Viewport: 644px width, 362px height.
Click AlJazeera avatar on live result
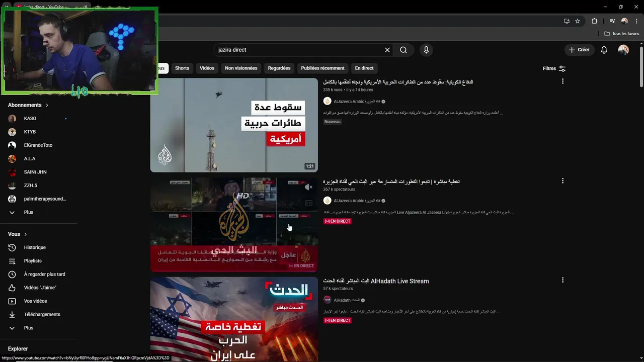click(327, 201)
